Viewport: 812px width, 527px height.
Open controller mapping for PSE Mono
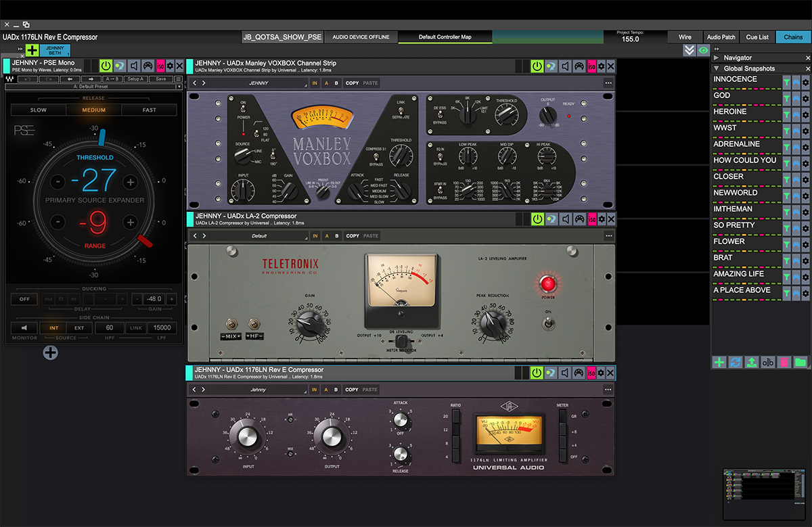click(148, 66)
